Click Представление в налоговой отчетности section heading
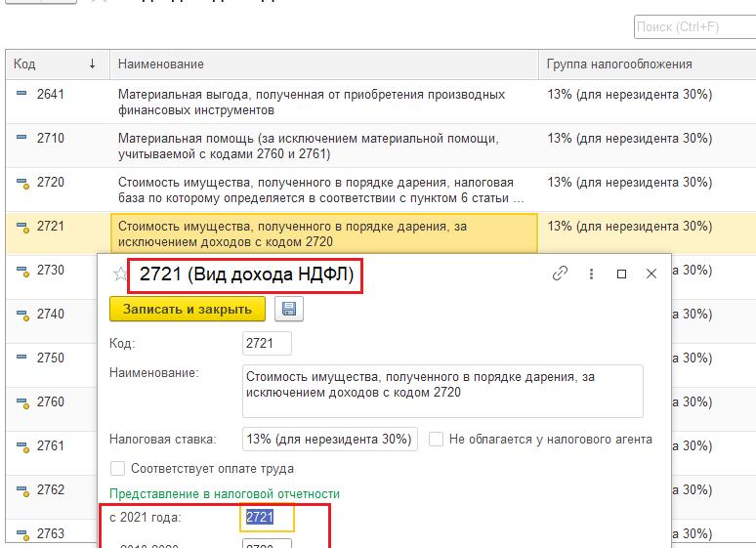756x548 pixels. [x=225, y=494]
